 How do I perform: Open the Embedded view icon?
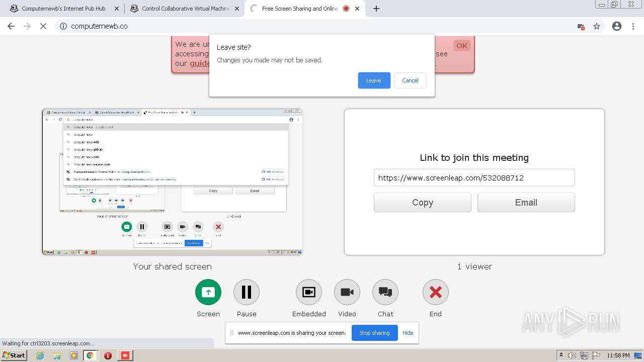(x=309, y=292)
